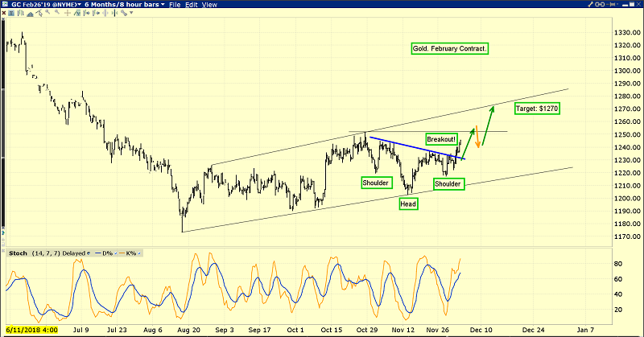Toggle the Stoch Delayed indicator button

click(89, 253)
